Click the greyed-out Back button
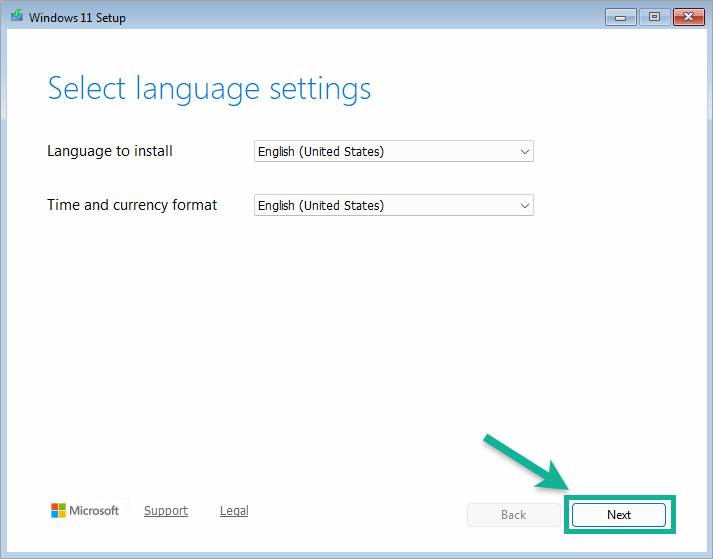 point(513,514)
